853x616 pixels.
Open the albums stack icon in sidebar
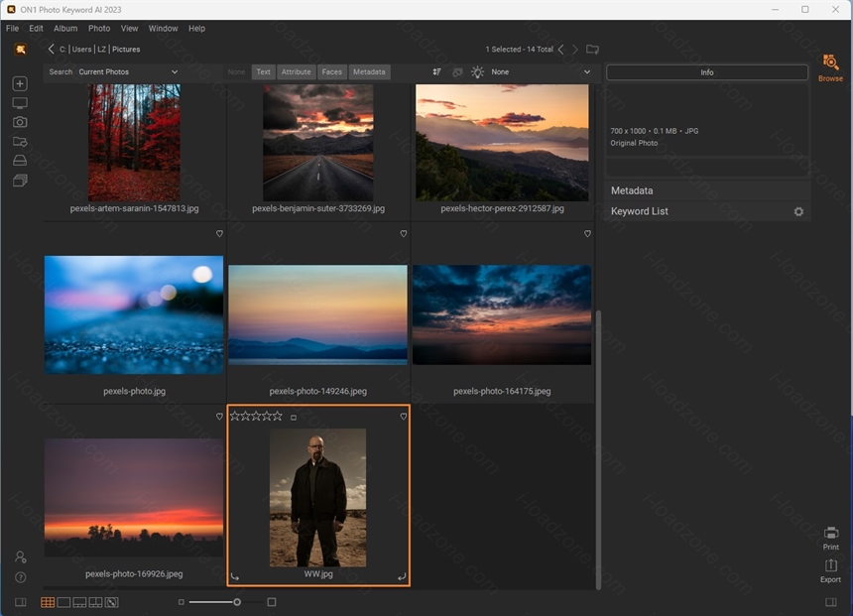click(20, 181)
